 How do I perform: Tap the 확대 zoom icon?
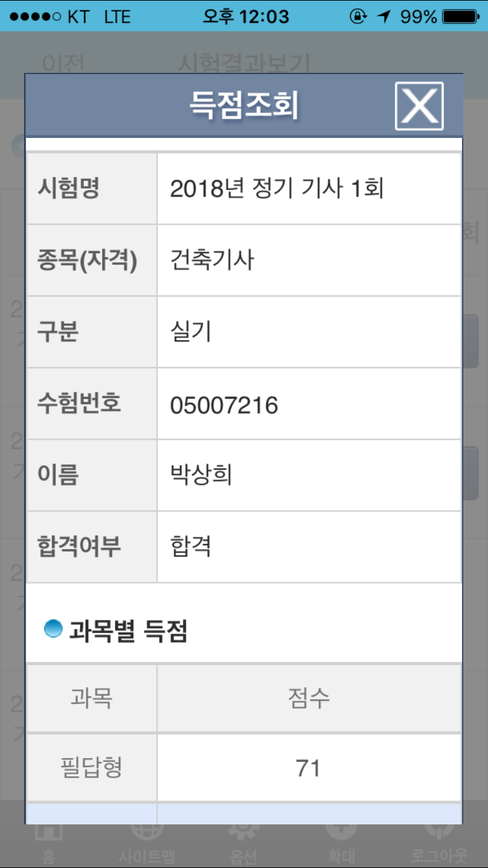click(x=342, y=843)
